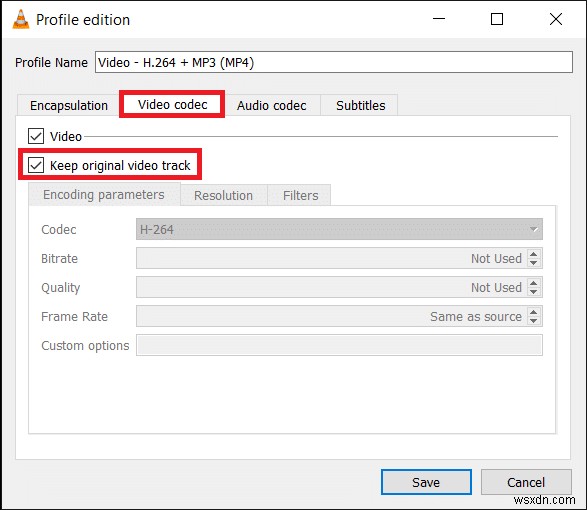Viewport: 587px width, 510px height.
Task: Open the Codec H-264 dropdown
Action: pos(339,229)
